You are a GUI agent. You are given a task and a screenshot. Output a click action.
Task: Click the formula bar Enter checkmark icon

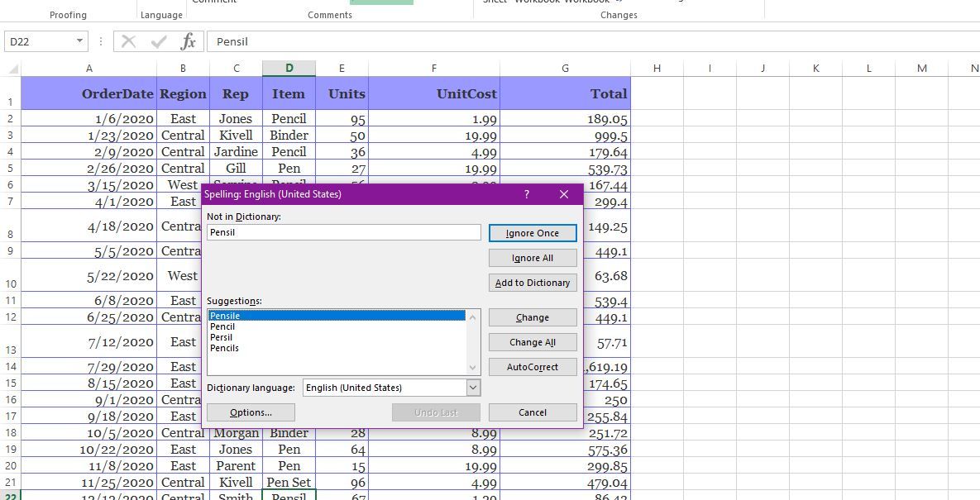[159, 41]
